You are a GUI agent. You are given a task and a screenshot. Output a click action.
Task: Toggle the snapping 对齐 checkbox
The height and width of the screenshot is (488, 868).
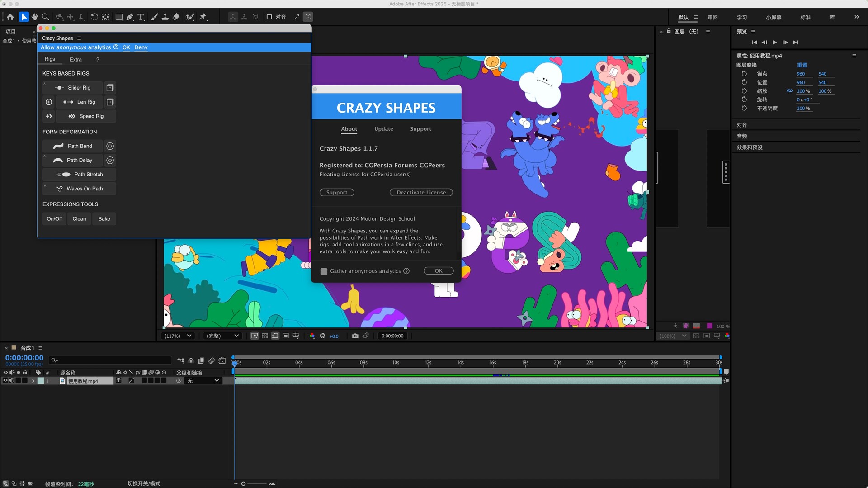click(x=269, y=17)
